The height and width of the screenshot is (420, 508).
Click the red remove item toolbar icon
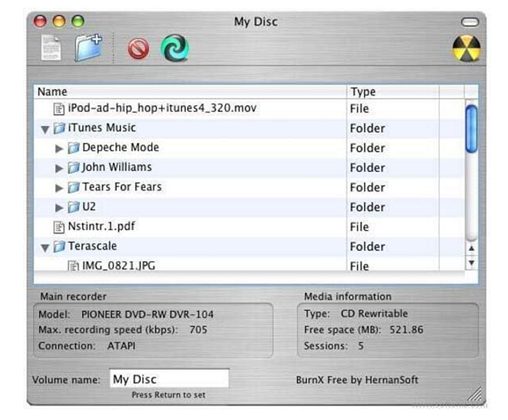click(x=139, y=49)
